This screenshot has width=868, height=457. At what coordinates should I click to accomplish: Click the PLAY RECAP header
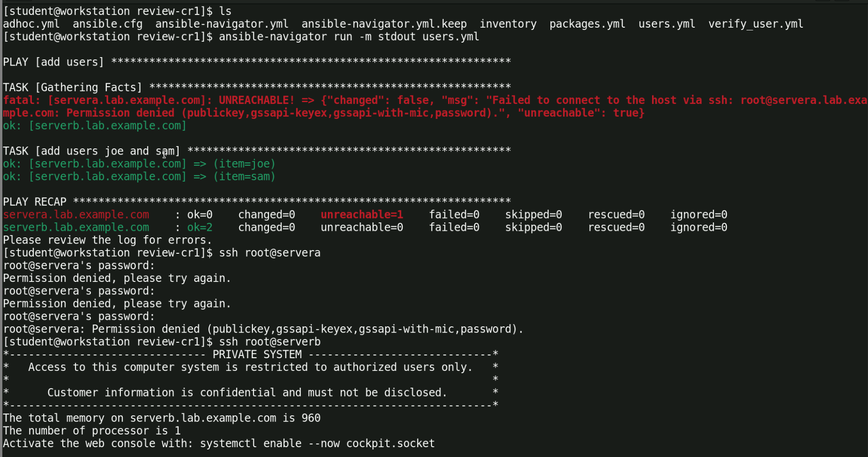(35, 202)
